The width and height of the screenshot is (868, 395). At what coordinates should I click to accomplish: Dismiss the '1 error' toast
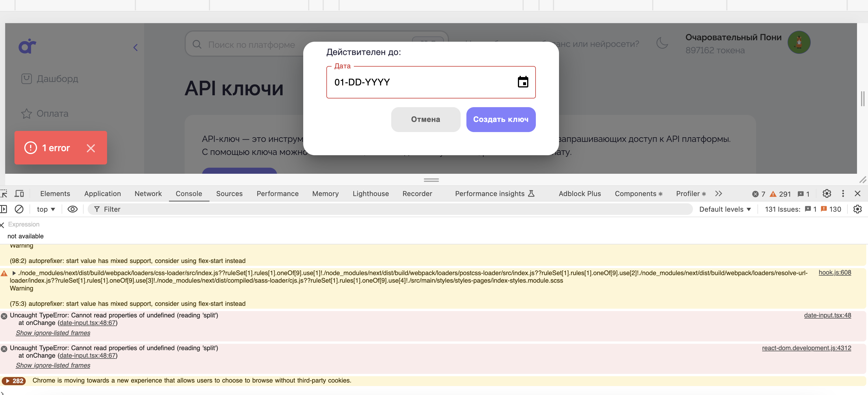click(x=91, y=148)
